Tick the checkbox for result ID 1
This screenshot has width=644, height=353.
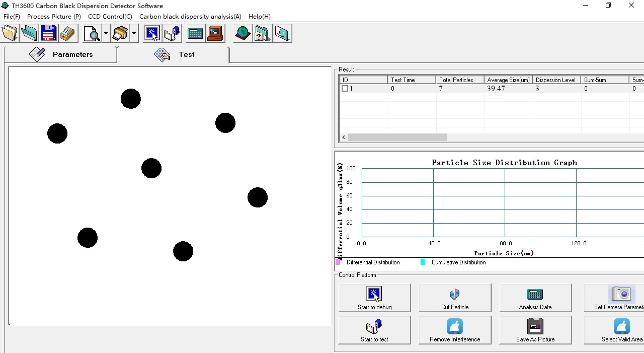(345, 89)
